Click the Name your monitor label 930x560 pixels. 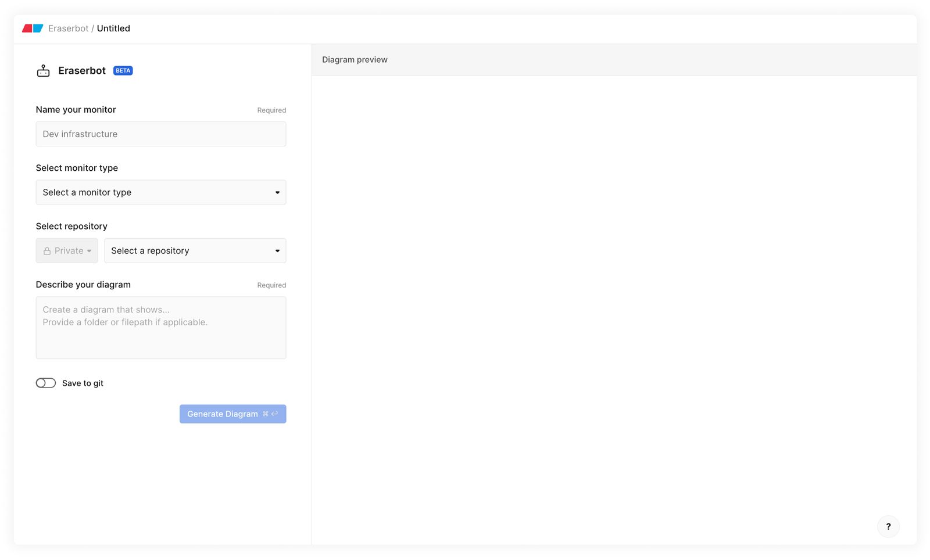[x=76, y=110]
